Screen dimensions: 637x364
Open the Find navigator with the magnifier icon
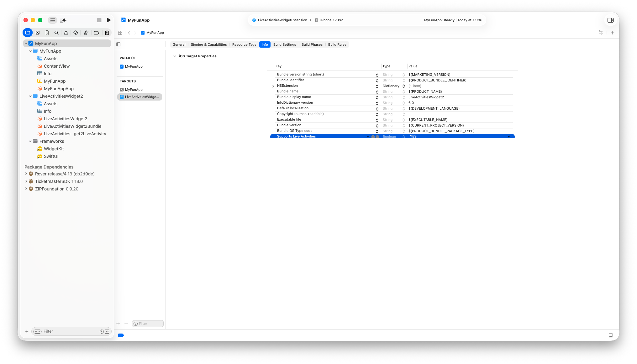(56, 33)
